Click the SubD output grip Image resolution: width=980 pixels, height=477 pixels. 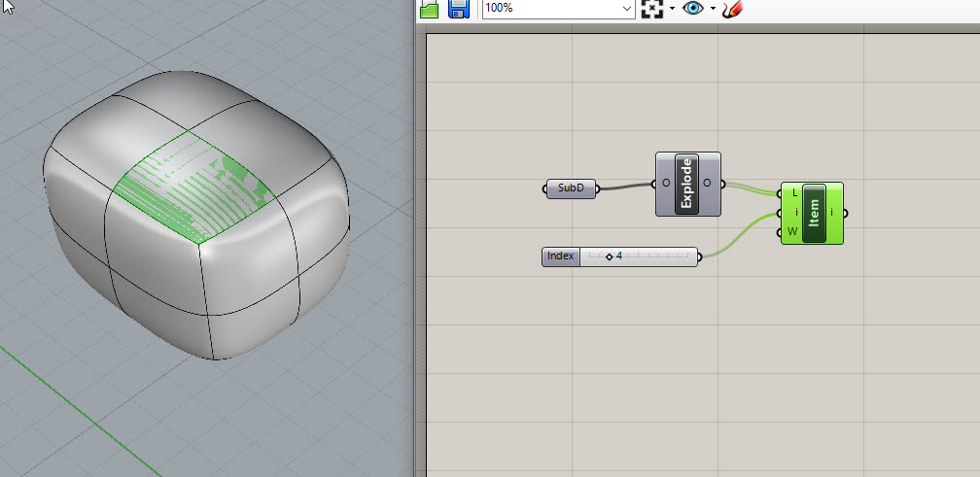coord(598,188)
